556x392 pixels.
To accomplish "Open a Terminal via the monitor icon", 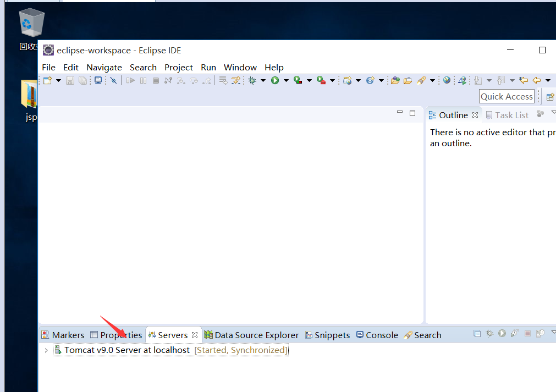I will (98, 80).
